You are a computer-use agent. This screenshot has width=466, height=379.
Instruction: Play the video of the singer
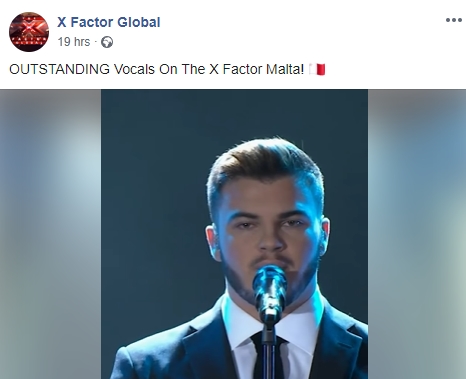[x=234, y=234]
